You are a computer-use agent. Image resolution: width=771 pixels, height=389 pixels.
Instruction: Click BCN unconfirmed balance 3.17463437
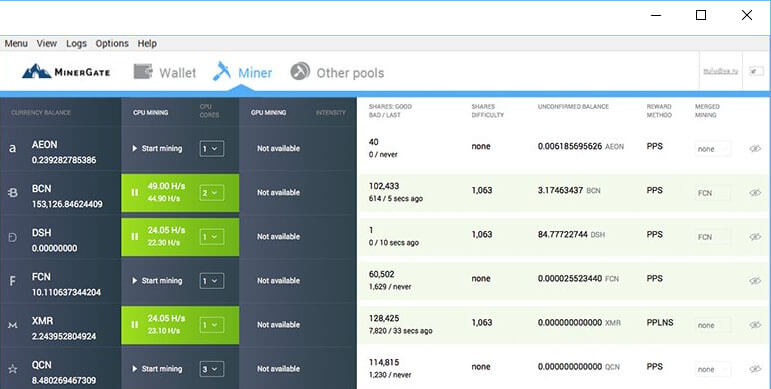click(x=561, y=190)
